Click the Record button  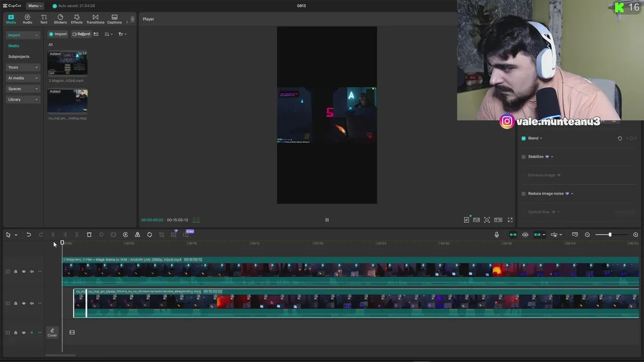pyautogui.click(x=81, y=34)
